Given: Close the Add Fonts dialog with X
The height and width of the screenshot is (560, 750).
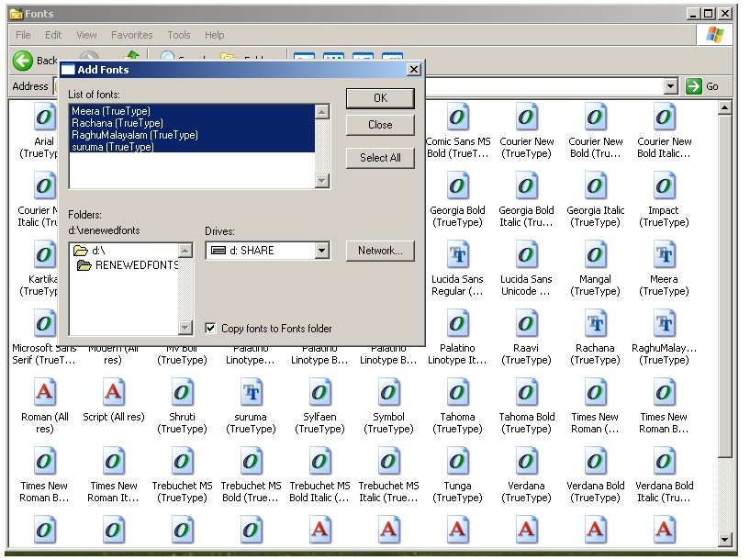Looking at the screenshot, I should [414, 70].
